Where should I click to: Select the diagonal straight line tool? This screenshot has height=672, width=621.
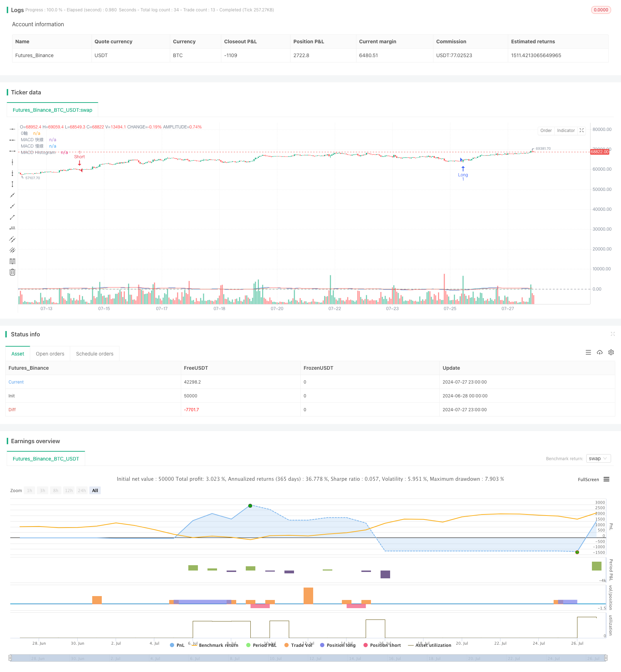tap(12, 195)
